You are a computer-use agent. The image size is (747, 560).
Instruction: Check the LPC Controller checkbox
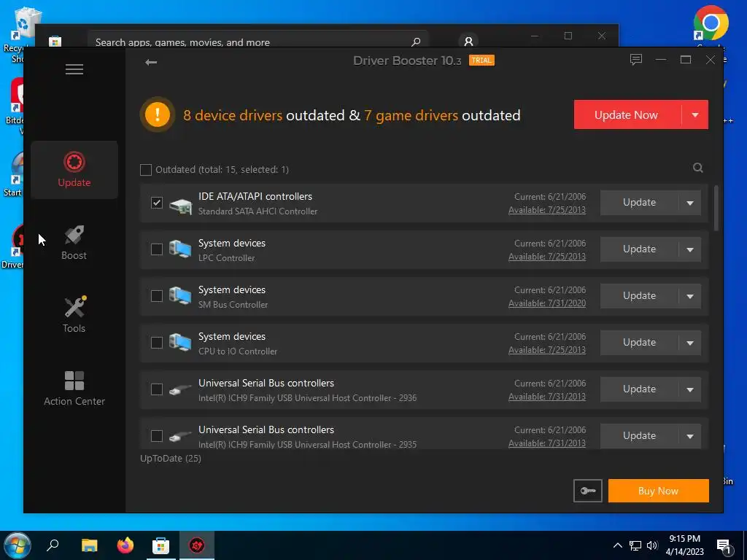coord(157,249)
